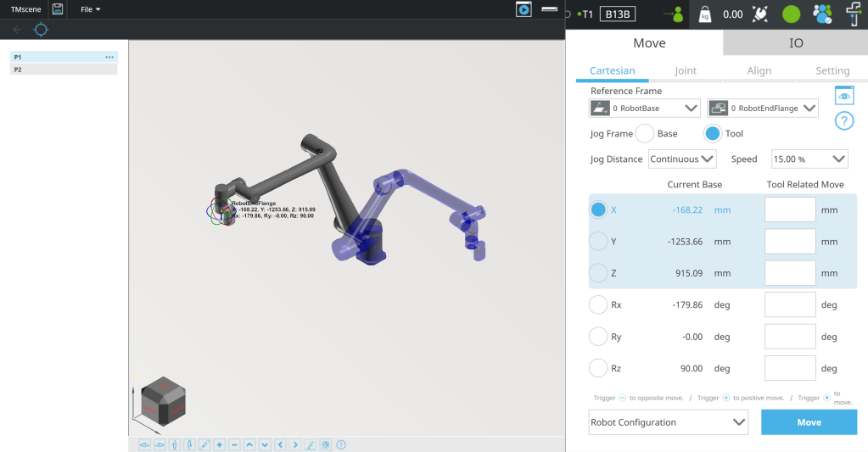Select the Rz rotation radio button
The image size is (868, 452).
[598, 368]
